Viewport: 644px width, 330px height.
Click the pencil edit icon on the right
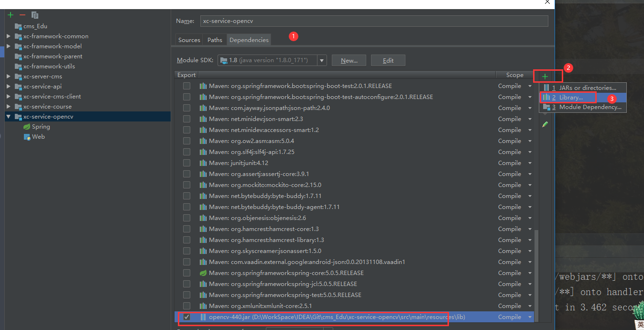546,124
